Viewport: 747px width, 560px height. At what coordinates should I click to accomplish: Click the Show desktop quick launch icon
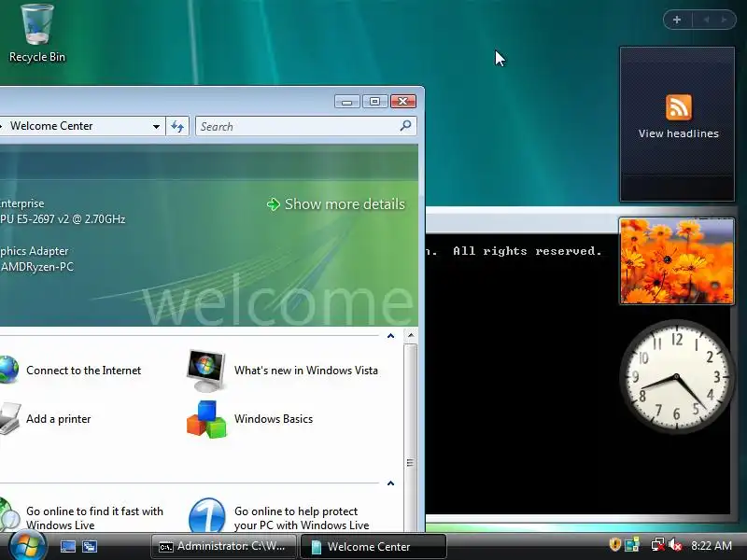click(67, 546)
